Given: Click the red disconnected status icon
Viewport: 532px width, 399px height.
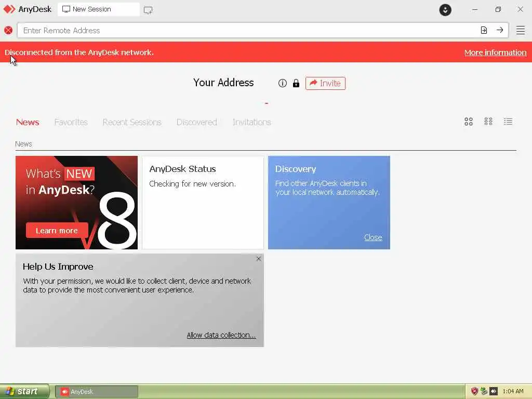Looking at the screenshot, I should (8, 30).
